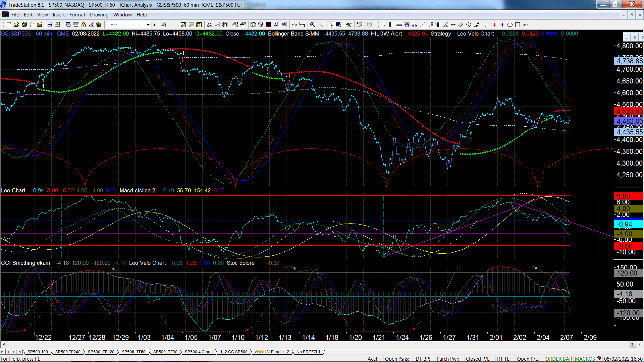Click the save all stacked disks icon
Screen dimensions: 644x362
(x=24, y=25)
